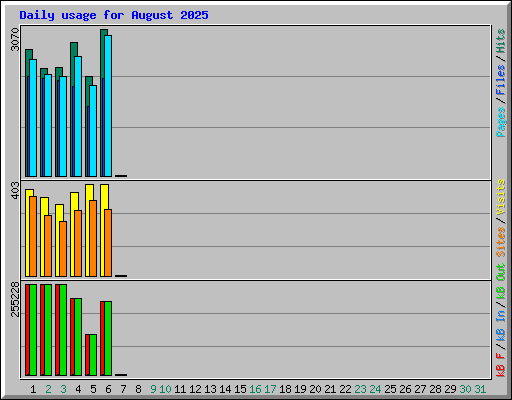Click the 'Hits' legend label
Screen dimensions: 512x400
pos(501,41)
